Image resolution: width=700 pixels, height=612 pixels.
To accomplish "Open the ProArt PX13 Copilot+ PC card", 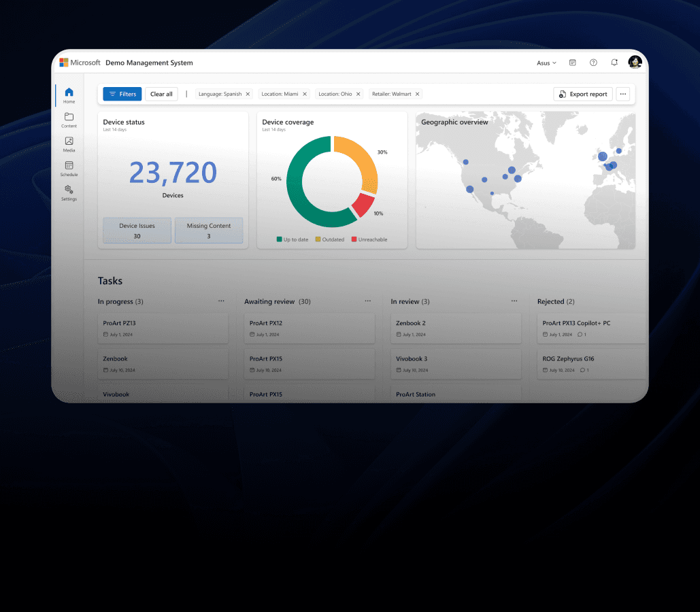I will point(592,328).
